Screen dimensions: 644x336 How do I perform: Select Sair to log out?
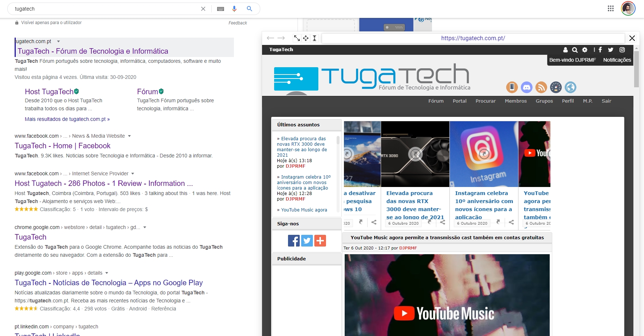pos(606,101)
